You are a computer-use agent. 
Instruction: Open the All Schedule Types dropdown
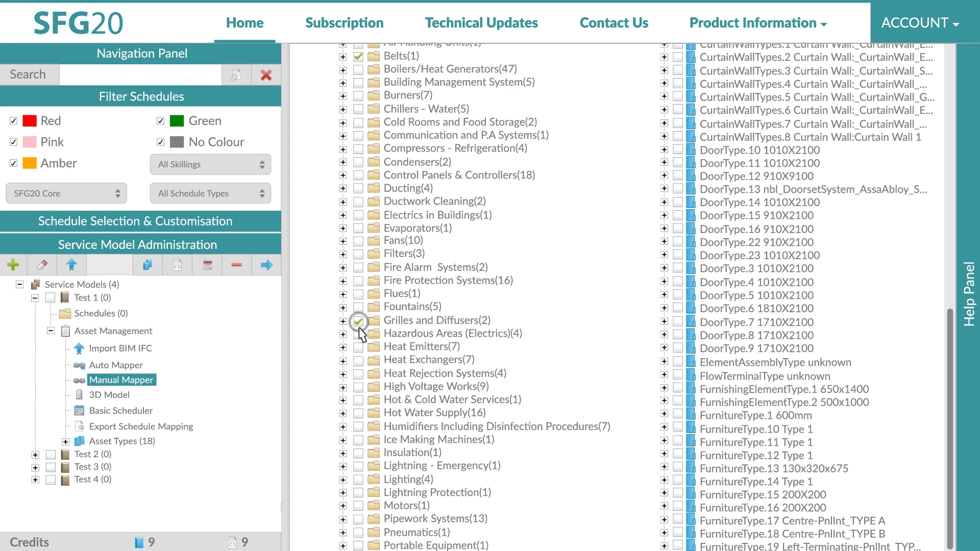(210, 193)
